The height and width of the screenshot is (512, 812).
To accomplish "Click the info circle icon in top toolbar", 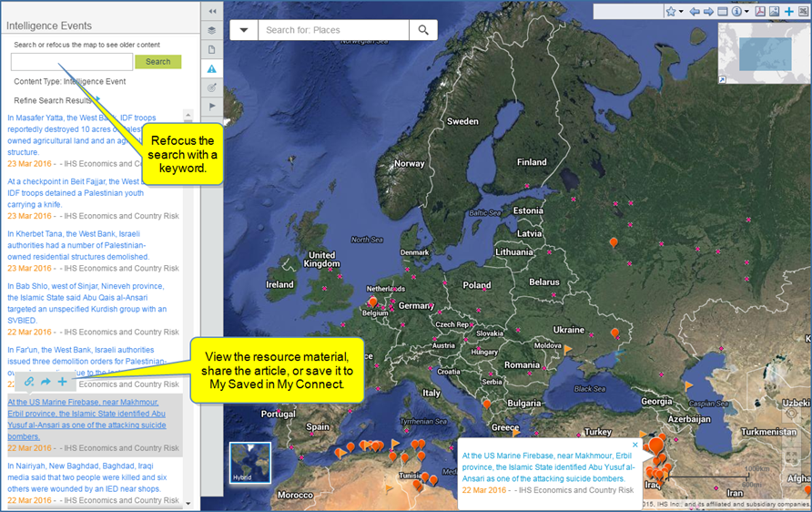I will point(736,12).
